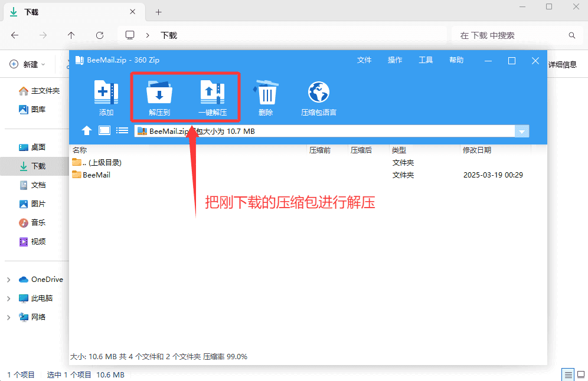The width and height of the screenshot is (588, 381).
Task: Open the 工具 menu in 360 Zip
Action: pyautogui.click(x=426, y=60)
